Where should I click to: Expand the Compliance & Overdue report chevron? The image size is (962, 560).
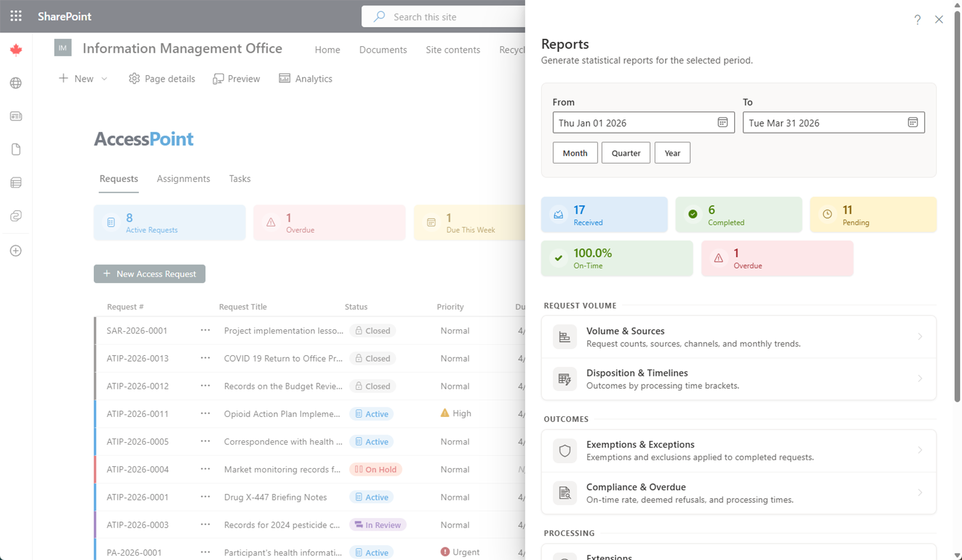tap(919, 493)
